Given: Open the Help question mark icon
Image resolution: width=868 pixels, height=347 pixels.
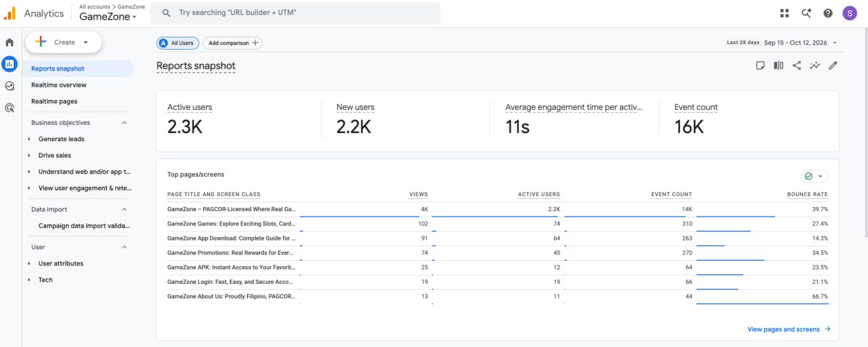Looking at the screenshot, I should (828, 13).
